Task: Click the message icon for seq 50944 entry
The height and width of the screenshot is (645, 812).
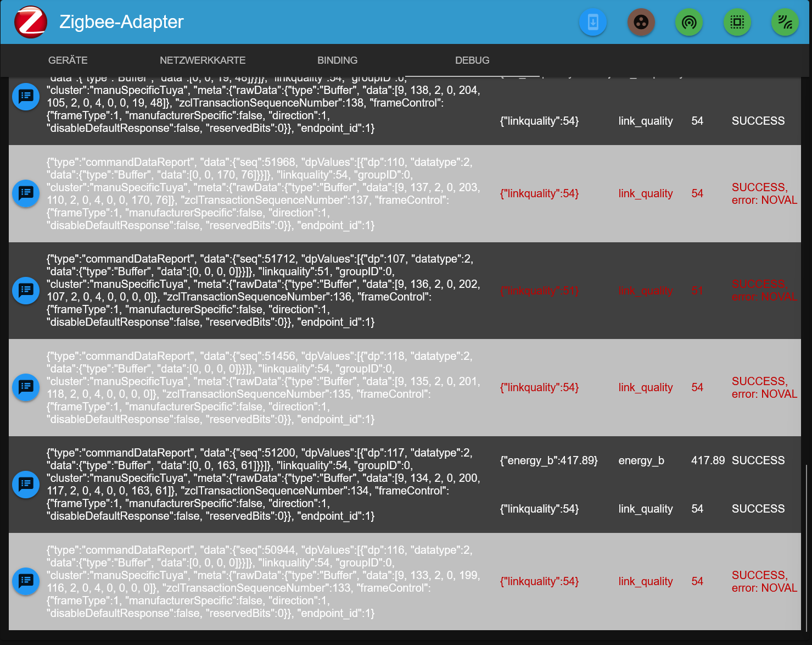Action: click(x=26, y=581)
